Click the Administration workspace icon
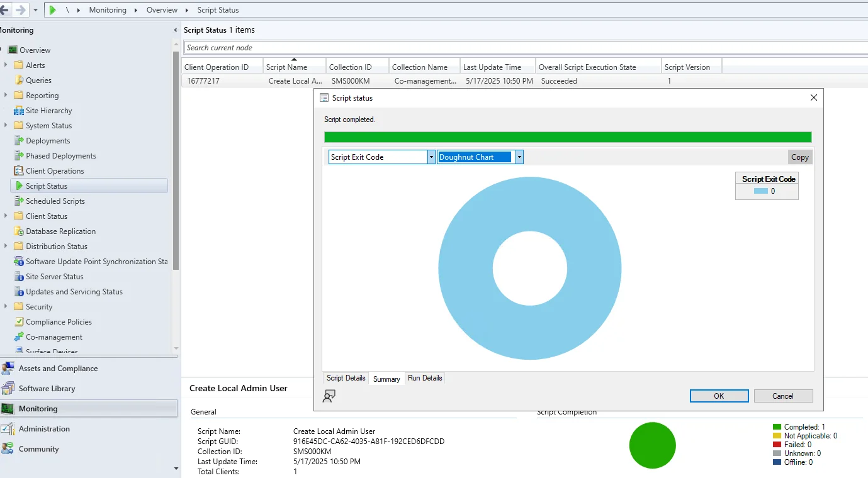868x478 pixels. [x=8, y=429]
